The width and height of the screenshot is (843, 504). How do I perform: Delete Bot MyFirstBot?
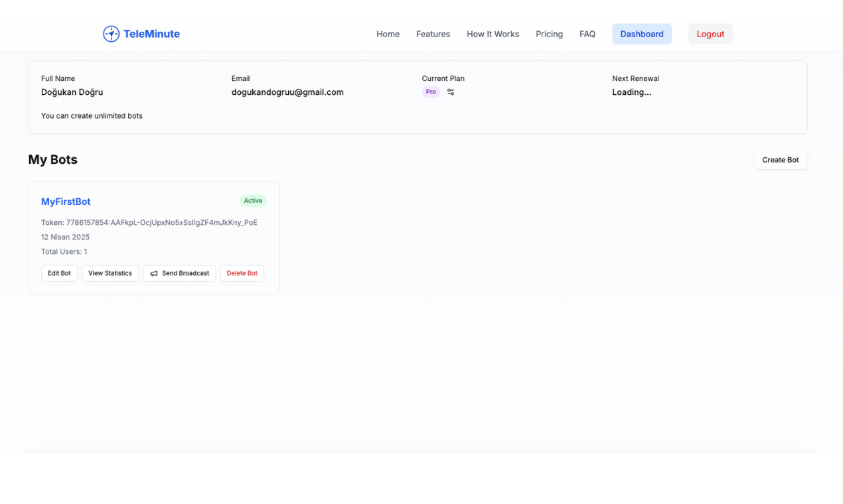tap(242, 273)
